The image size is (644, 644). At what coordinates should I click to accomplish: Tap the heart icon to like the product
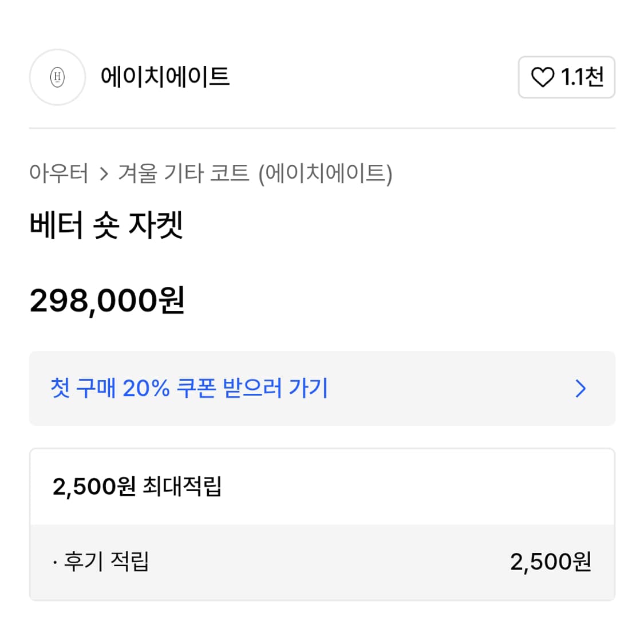click(x=544, y=77)
